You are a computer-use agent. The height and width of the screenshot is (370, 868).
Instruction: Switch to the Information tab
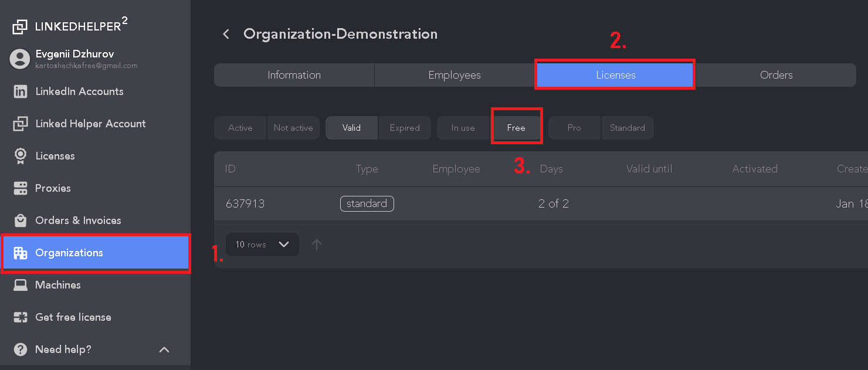[x=294, y=75]
